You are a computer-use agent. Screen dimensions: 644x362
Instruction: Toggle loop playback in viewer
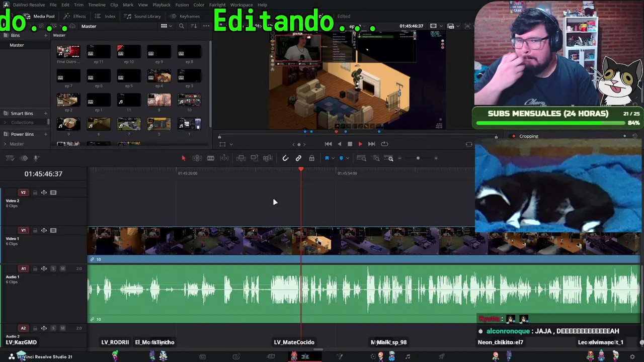click(384, 144)
